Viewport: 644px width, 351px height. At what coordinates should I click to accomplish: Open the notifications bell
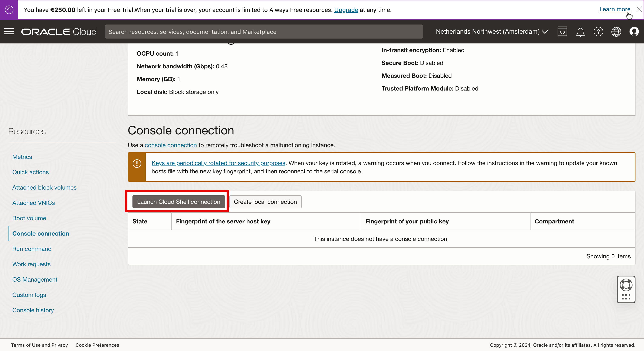(x=580, y=32)
